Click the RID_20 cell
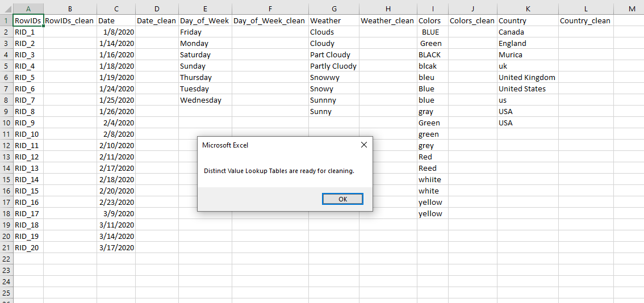 pyautogui.click(x=28, y=247)
